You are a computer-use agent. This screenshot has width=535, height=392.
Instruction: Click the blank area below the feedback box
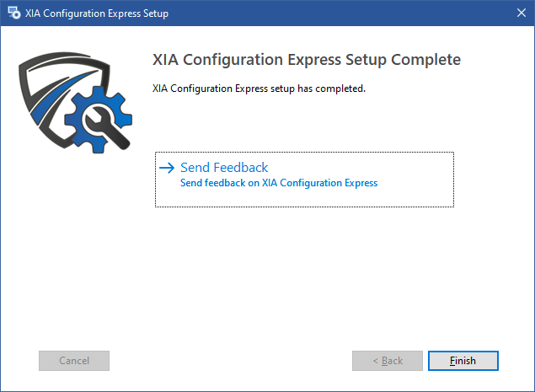tap(303, 270)
